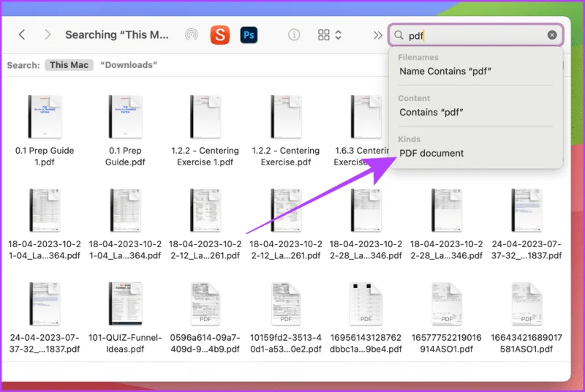The height and width of the screenshot is (392, 585).
Task: Select 1.2.2 - Centering Exercise 1.pdf icon
Action: (x=205, y=117)
